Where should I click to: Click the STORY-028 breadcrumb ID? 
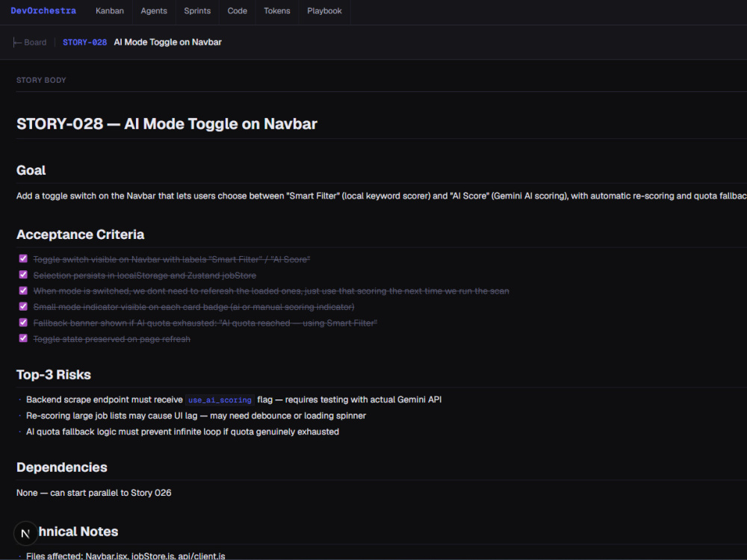click(x=85, y=43)
